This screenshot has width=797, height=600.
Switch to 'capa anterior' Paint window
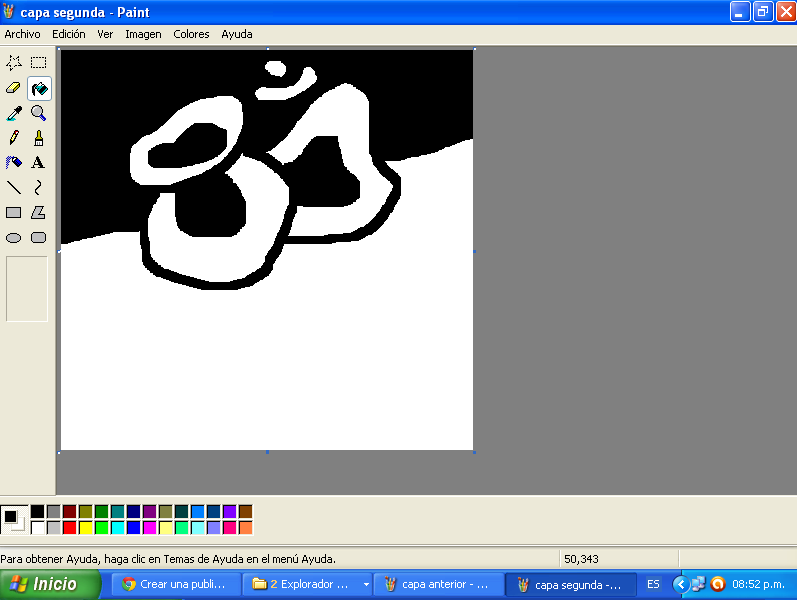click(x=439, y=585)
